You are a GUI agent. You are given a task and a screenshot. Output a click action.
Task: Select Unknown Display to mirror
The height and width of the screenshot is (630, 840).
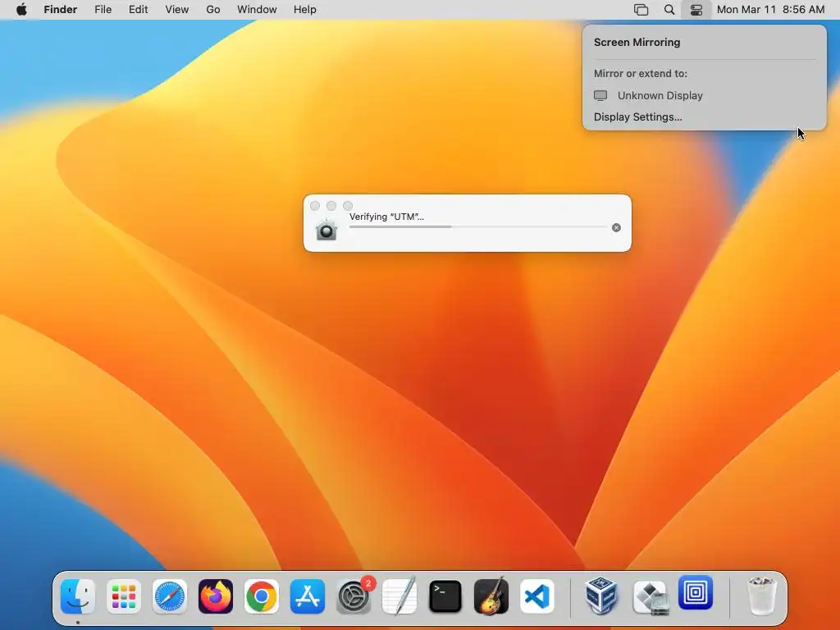point(705,95)
